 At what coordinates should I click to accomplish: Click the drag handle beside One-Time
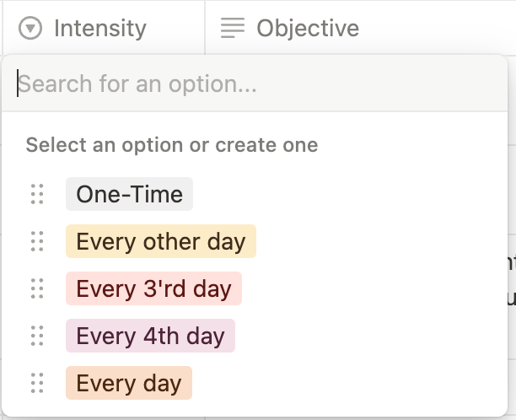coord(37,194)
